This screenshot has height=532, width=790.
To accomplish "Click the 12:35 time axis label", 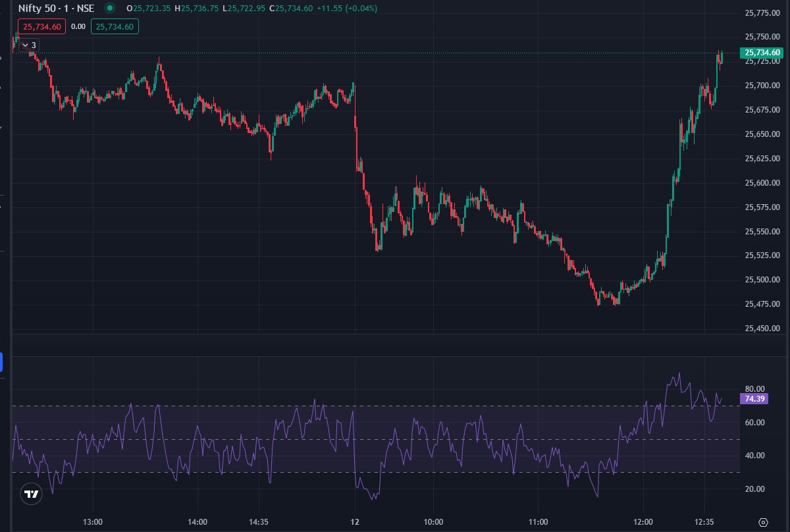I will 704,522.
